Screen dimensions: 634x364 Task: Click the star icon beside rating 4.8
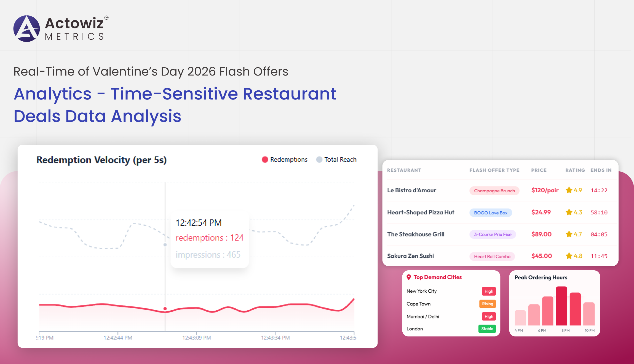point(569,256)
